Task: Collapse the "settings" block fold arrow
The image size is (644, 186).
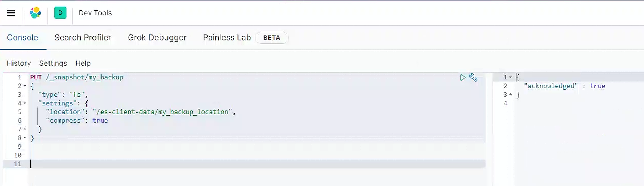Action: tap(25, 103)
